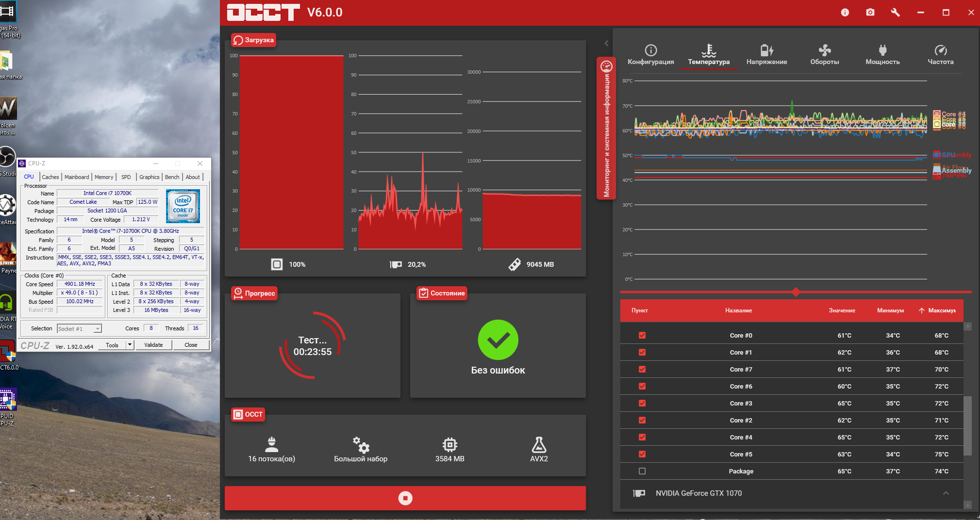Open the Bench tab in CPU-Z
This screenshot has height=520, width=980.
[x=172, y=177]
